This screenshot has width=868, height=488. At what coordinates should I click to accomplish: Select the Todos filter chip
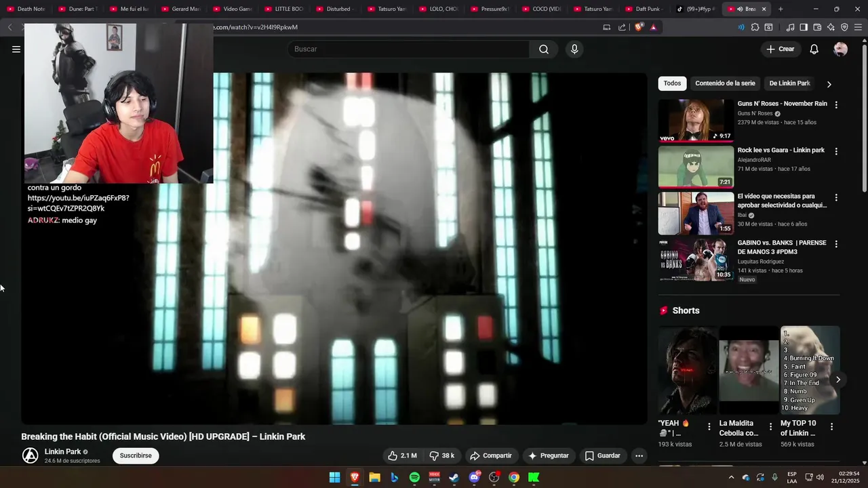pos(672,83)
